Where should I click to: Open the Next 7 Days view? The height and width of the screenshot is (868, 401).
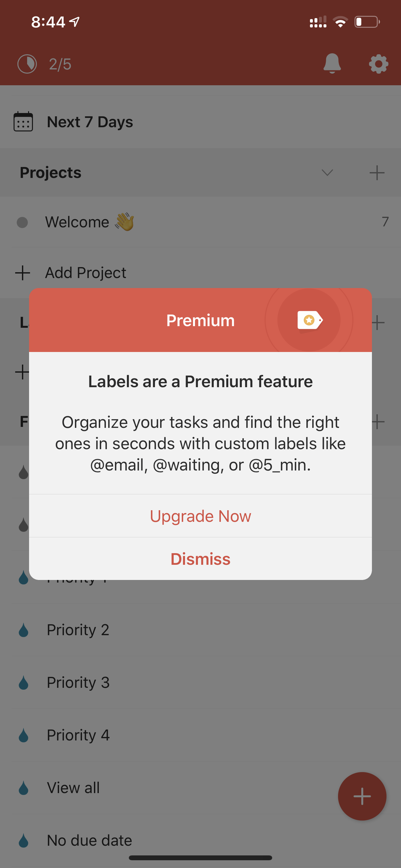point(200,122)
